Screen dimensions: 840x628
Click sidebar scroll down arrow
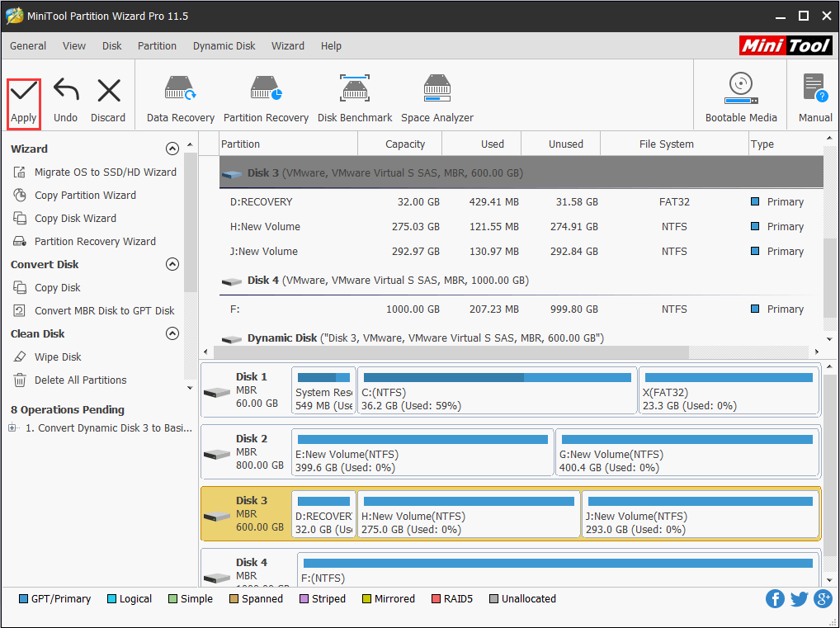click(190, 388)
